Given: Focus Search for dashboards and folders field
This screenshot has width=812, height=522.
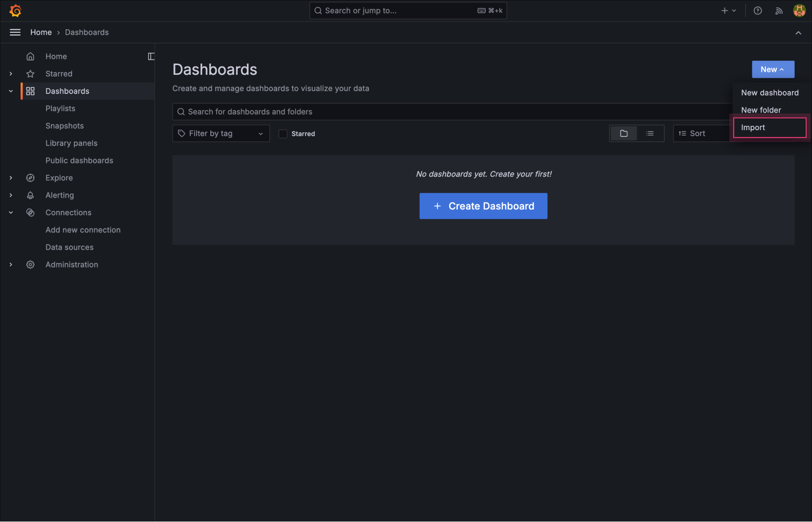Looking at the screenshot, I should 452,112.
